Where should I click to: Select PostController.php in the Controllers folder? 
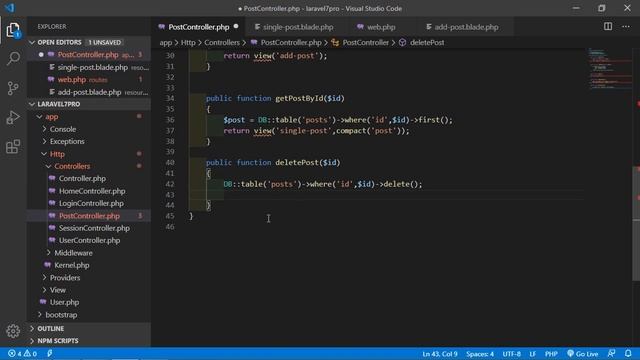coord(89,216)
